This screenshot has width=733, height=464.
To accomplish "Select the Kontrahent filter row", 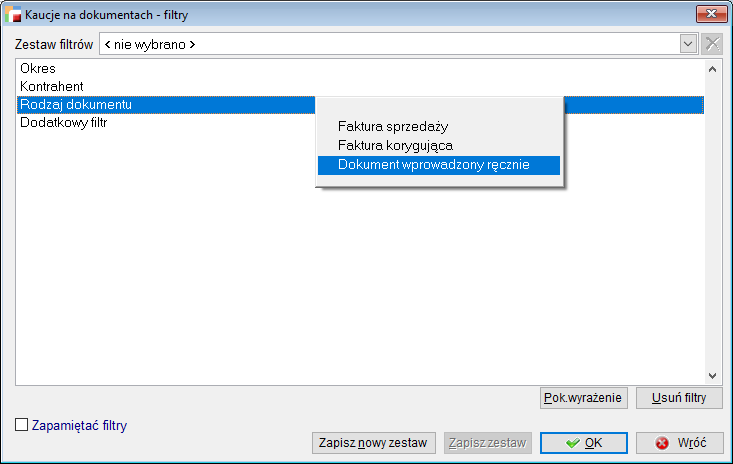I will [x=52, y=87].
